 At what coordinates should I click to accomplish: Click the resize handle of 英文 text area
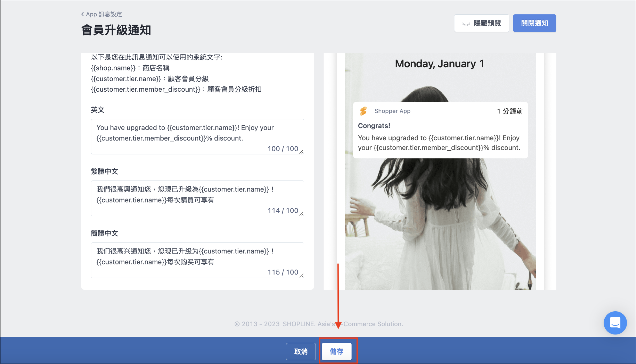[301, 152]
